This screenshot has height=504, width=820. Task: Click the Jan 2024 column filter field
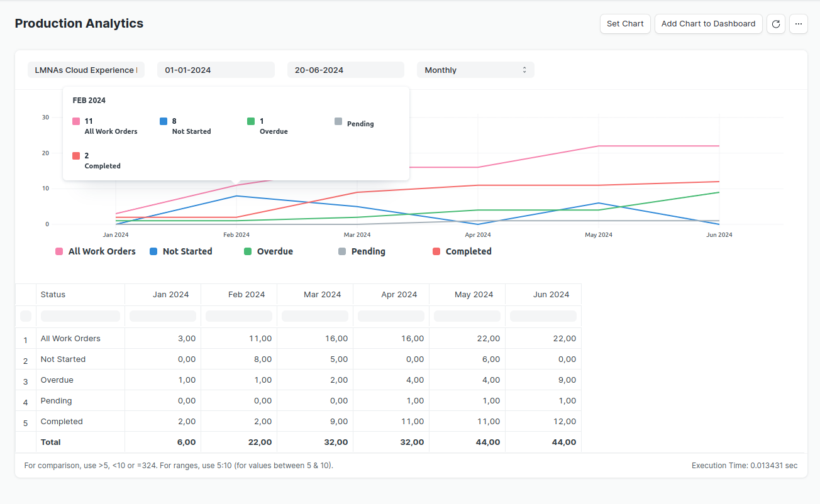point(163,316)
